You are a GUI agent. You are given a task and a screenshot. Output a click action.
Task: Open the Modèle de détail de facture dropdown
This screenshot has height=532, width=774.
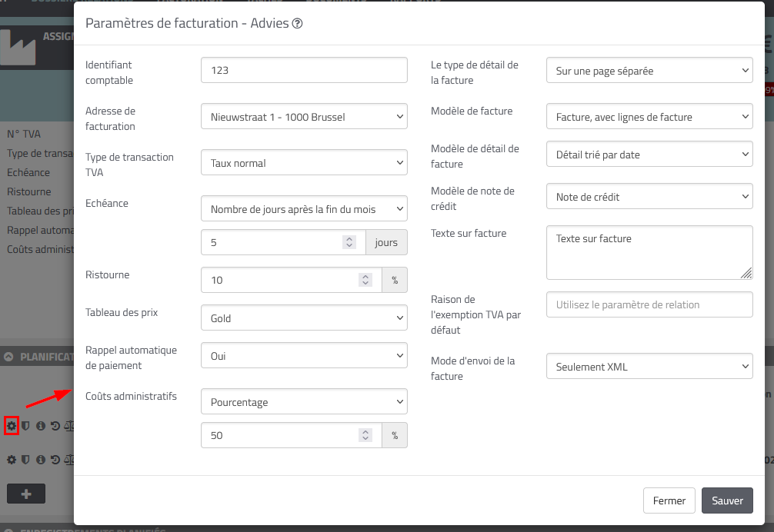[649, 154]
